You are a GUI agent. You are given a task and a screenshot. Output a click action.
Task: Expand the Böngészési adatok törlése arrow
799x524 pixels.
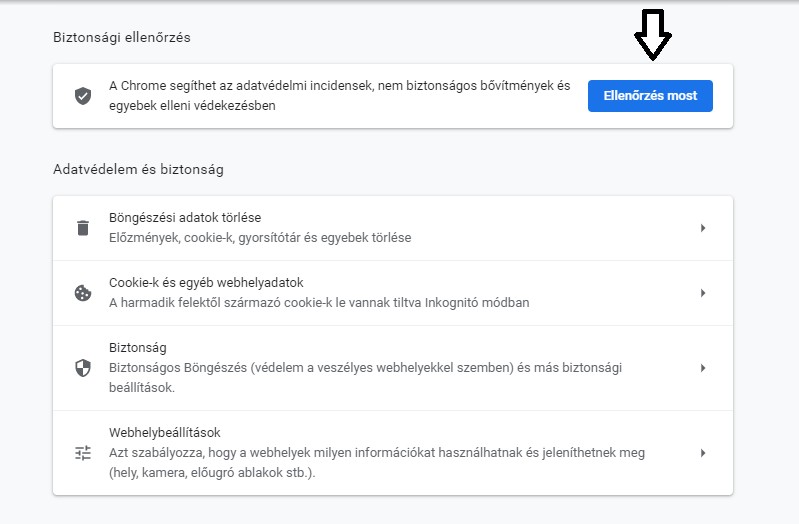point(703,228)
